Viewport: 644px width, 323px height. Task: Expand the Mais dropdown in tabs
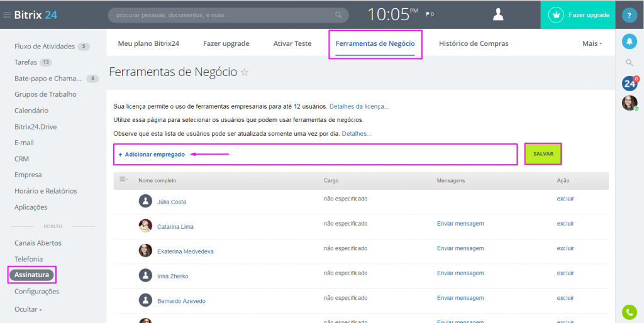pos(592,43)
